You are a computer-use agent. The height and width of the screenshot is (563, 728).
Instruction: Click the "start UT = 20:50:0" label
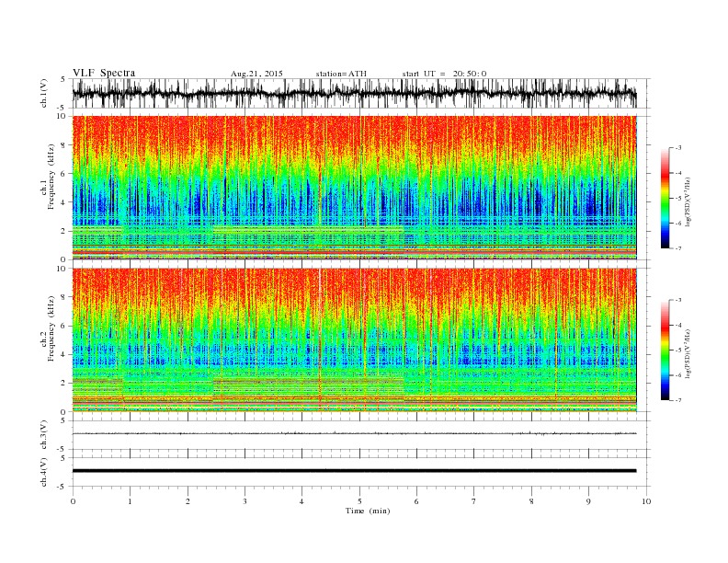click(444, 74)
